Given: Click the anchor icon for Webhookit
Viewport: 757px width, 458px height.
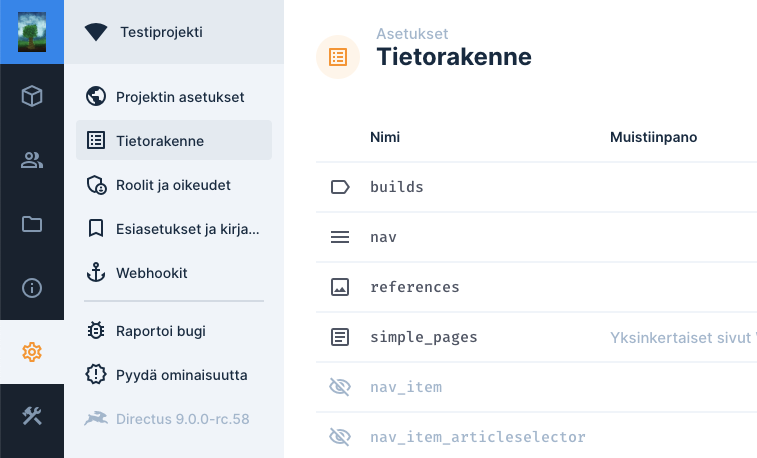Looking at the screenshot, I should [x=96, y=273].
